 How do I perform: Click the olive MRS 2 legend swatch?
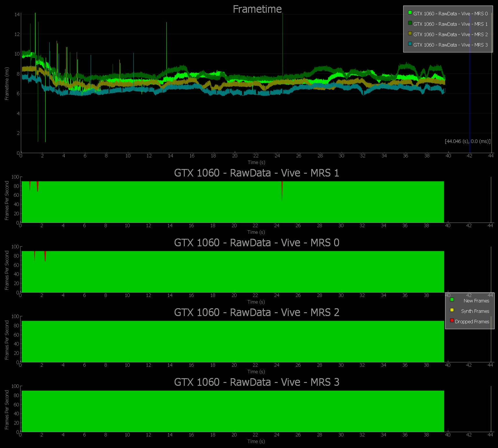[x=410, y=33]
